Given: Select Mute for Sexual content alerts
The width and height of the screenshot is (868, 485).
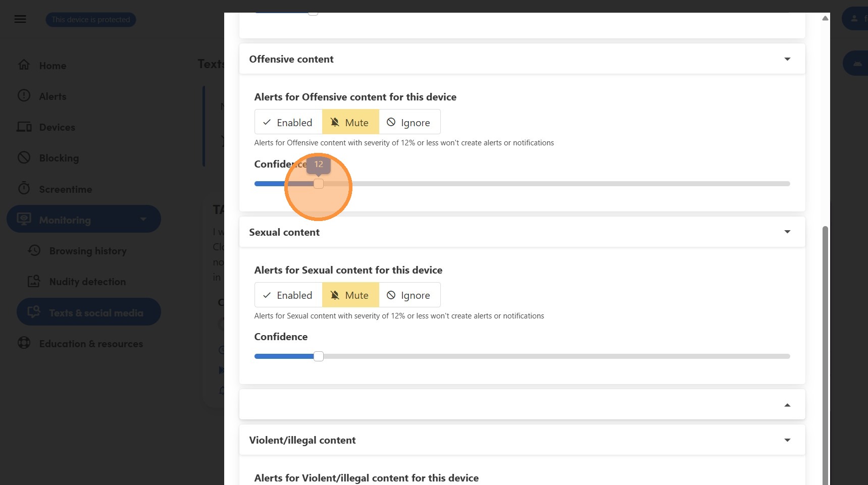Looking at the screenshot, I should [350, 295].
